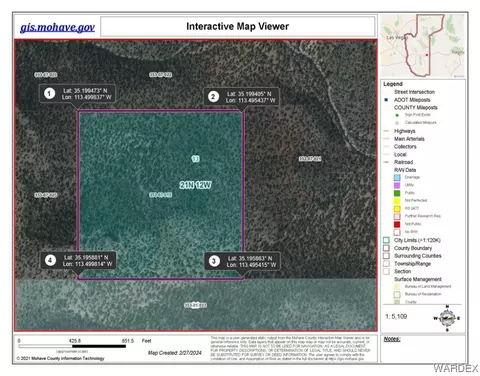Click the Highways line symbol in legend
This screenshot has width=480, height=376.
(x=386, y=131)
